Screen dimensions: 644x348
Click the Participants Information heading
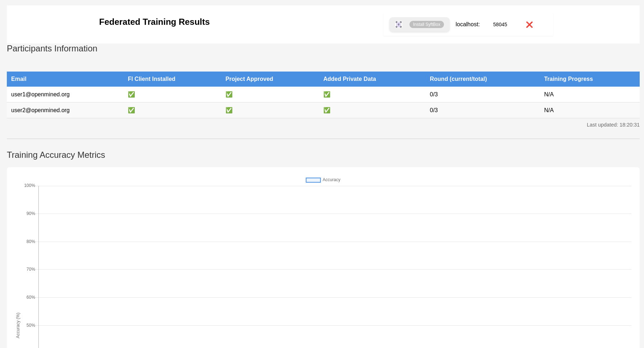click(x=52, y=49)
